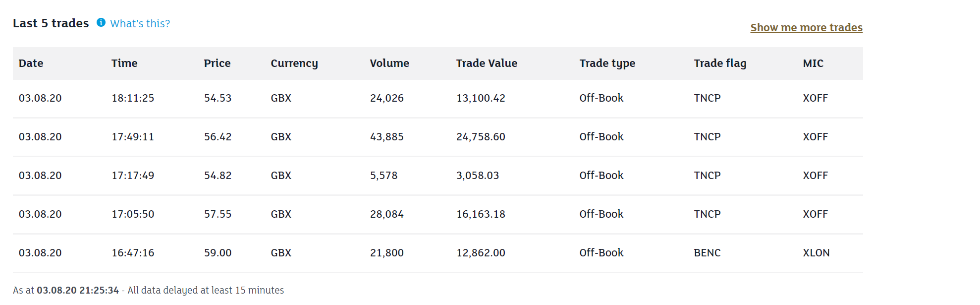The height and width of the screenshot is (305, 980).
Task: Click the Trade Value column header
Action: (x=487, y=63)
